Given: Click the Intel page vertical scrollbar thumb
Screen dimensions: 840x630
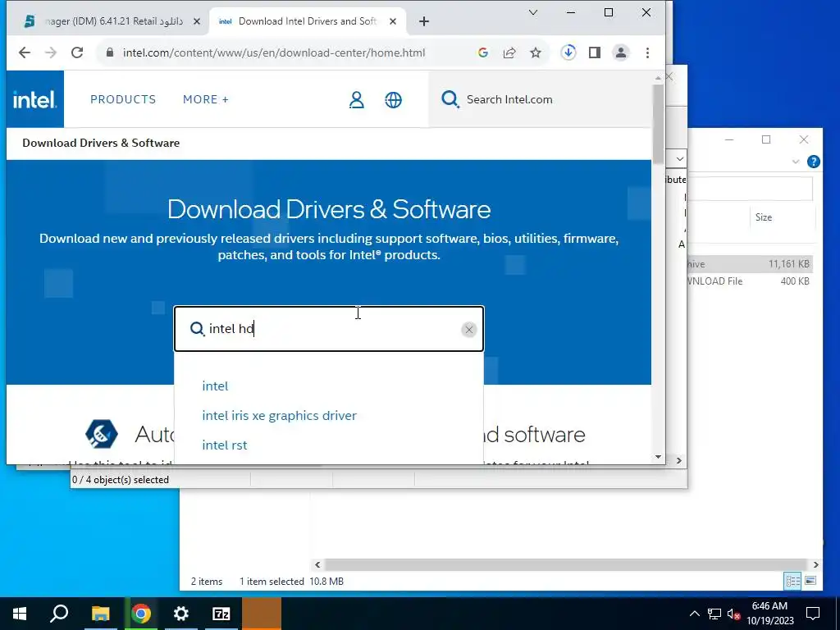Looking at the screenshot, I should pos(658,123).
